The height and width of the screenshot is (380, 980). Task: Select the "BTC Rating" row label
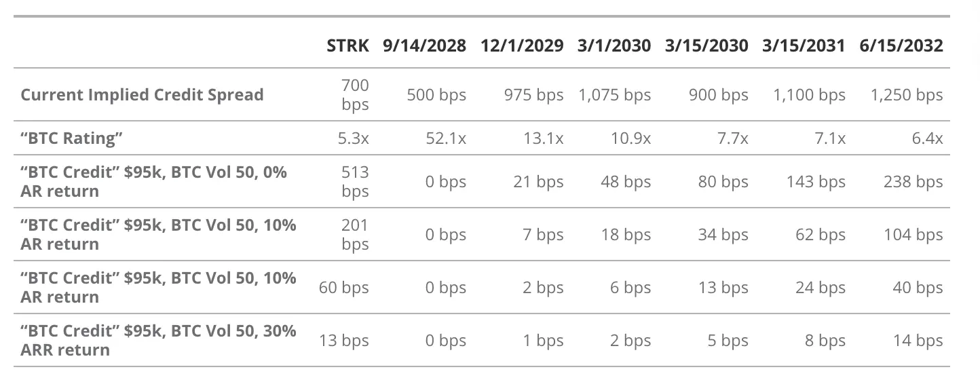72,138
